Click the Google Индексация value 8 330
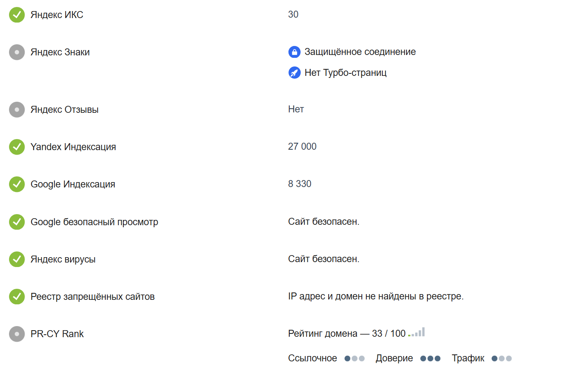The width and height of the screenshot is (588, 379). point(300,184)
